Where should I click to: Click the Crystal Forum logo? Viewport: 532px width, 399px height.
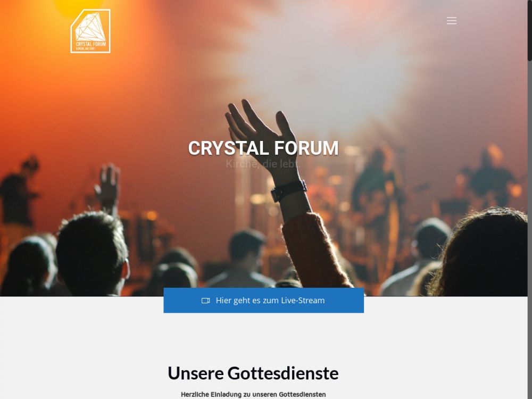[x=90, y=31]
